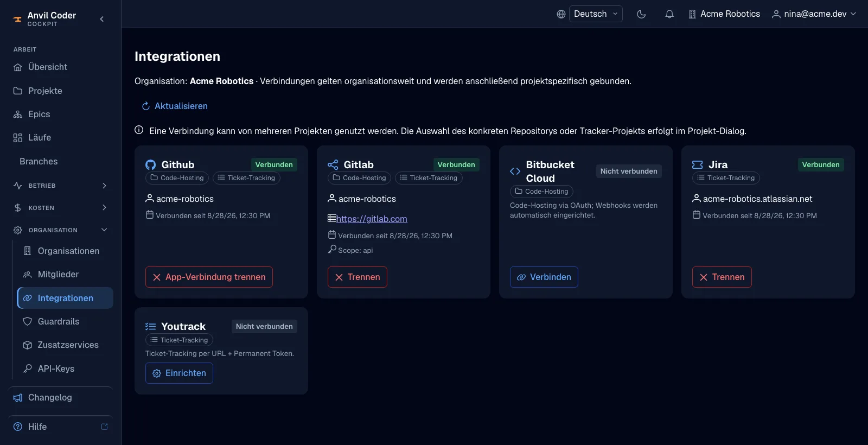Click the Jira ticket icon

point(698,164)
